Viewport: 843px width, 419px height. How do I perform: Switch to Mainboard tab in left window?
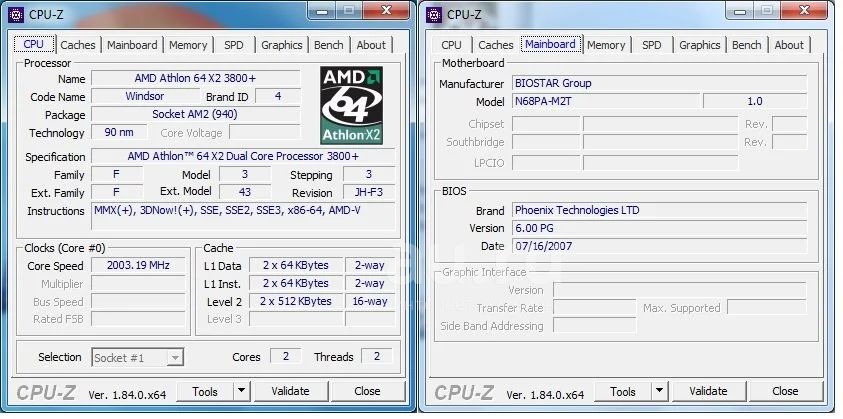point(132,45)
